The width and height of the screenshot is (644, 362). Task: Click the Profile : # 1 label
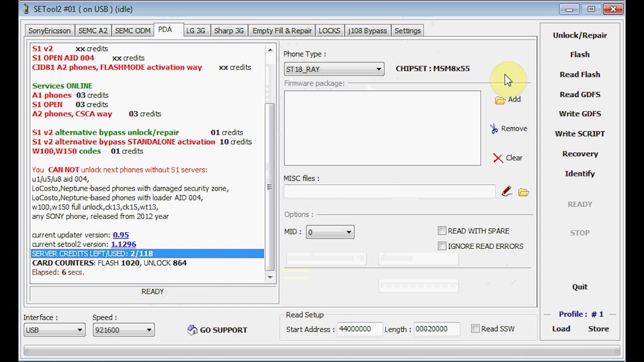[x=581, y=314]
